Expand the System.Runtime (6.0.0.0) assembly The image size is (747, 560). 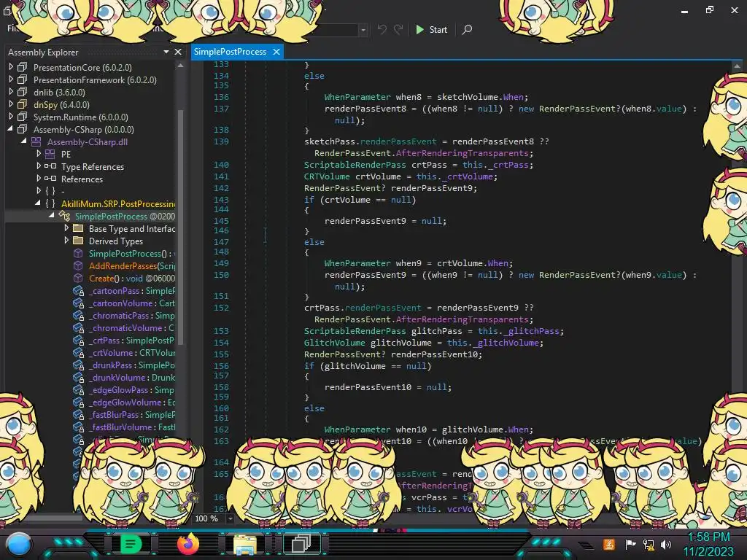point(11,117)
